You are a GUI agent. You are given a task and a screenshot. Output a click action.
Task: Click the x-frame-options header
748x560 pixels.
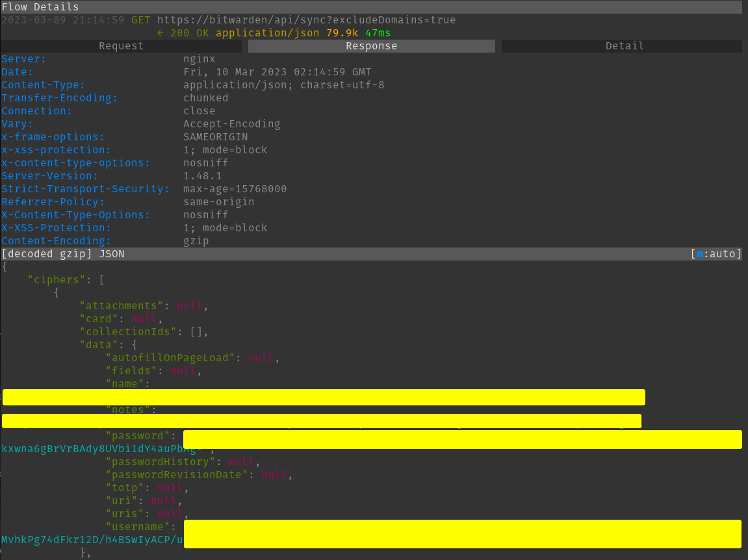click(53, 137)
